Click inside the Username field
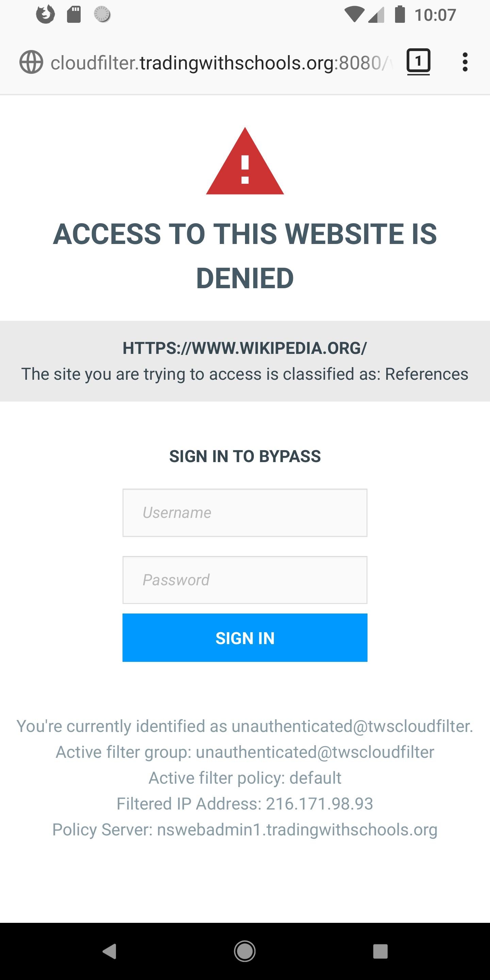 pos(245,512)
